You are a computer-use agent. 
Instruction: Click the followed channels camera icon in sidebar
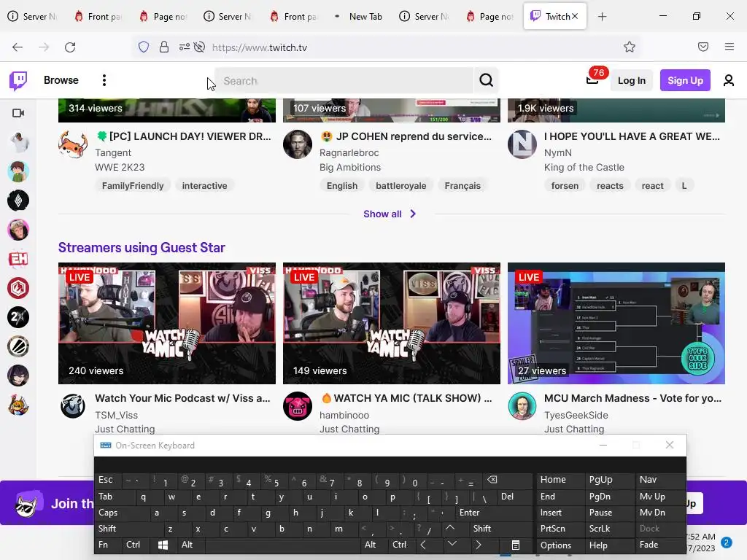tap(18, 113)
